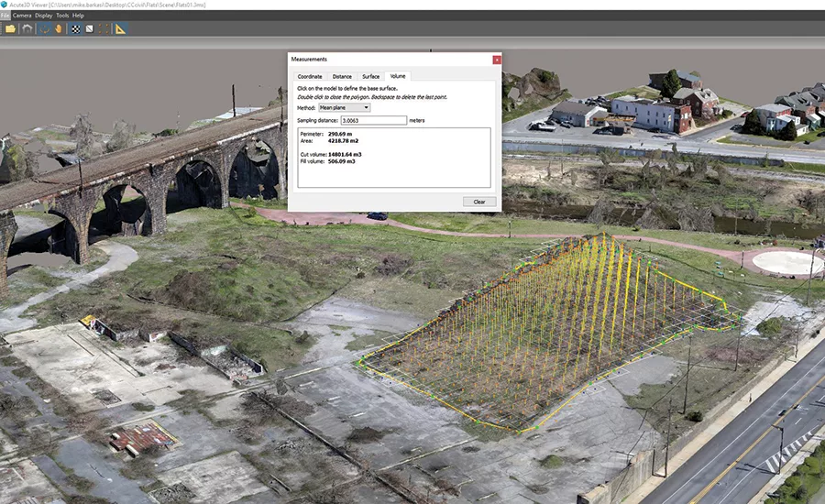Image resolution: width=825 pixels, height=504 pixels.
Task: Click the Clear button in Measurements
Action: (x=479, y=202)
